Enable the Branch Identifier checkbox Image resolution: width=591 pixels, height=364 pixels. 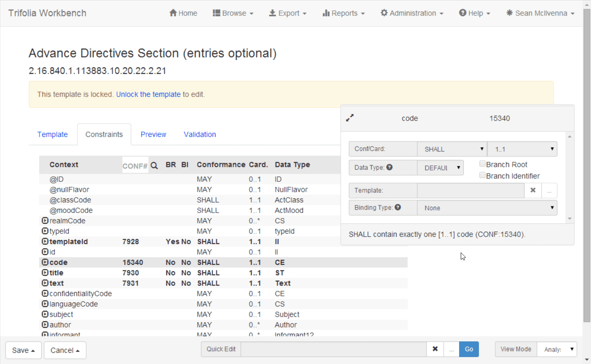point(482,176)
